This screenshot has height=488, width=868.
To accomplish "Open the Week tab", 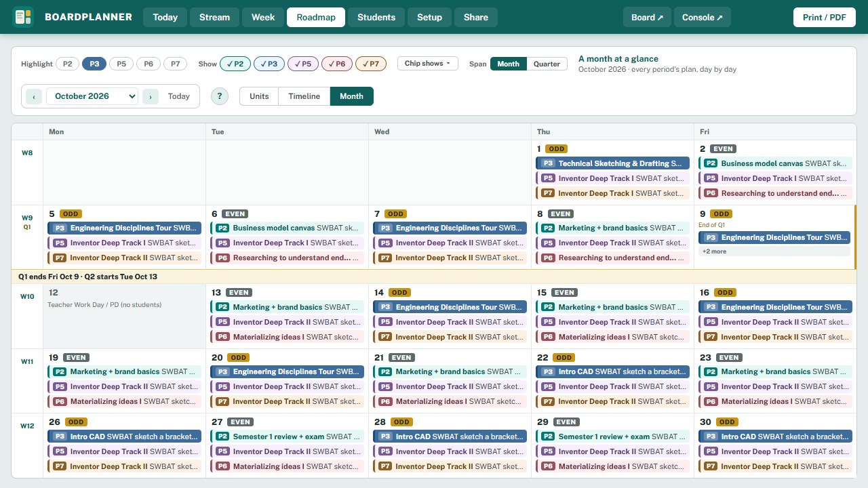I will pos(263,17).
